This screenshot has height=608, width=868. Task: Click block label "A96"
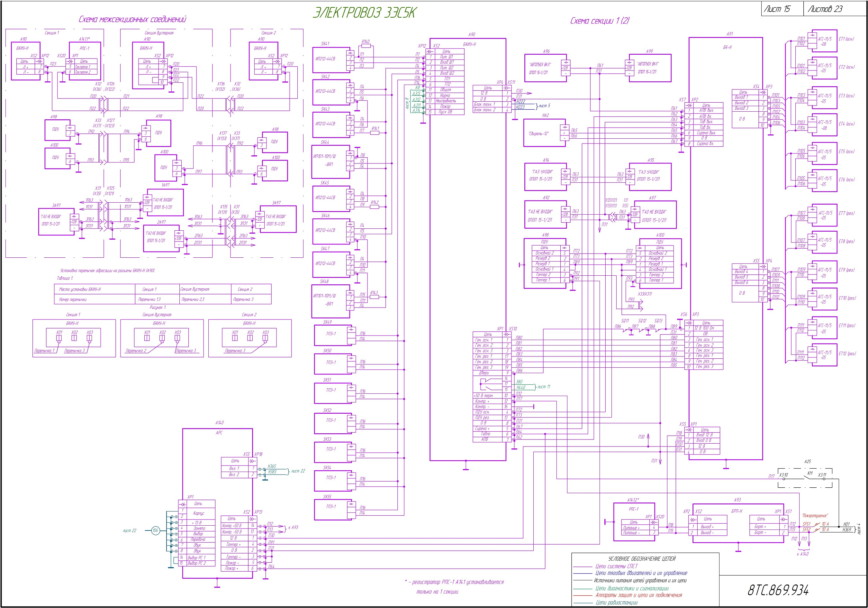(x=546, y=51)
